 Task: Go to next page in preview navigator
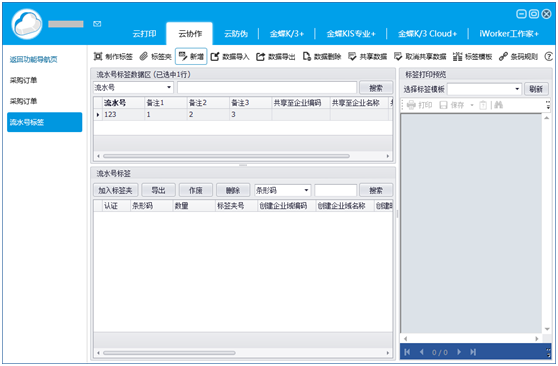click(x=459, y=352)
